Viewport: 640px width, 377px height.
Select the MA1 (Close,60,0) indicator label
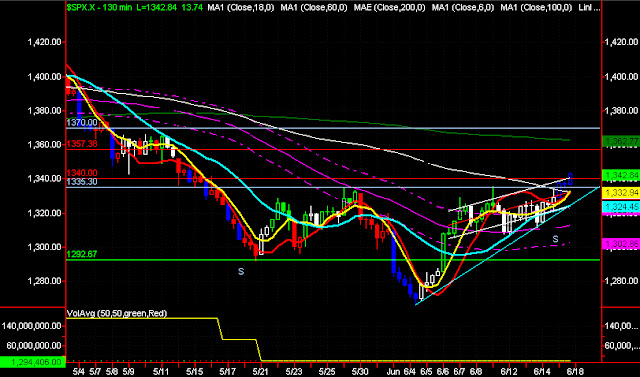[313, 8]
